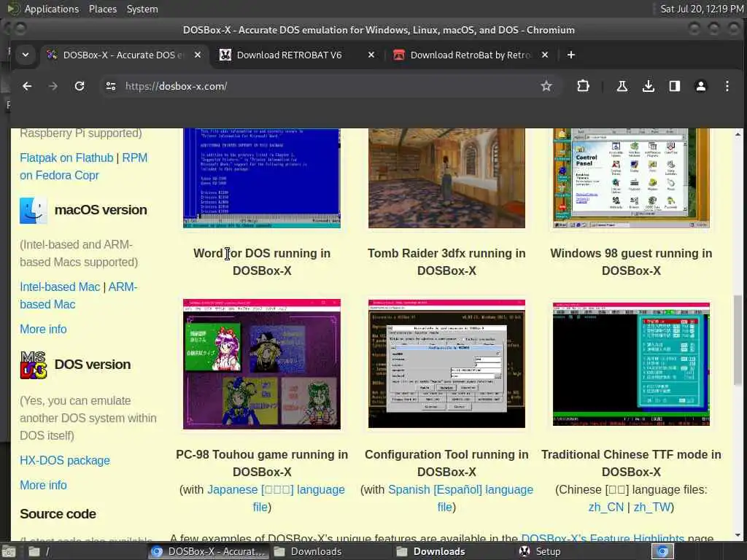Image resolution: width=747 pixels, height=560 pixels.
Task: Switch to DOSBox-X Chromium taskbar window
Action: click(x=209, y=551)
